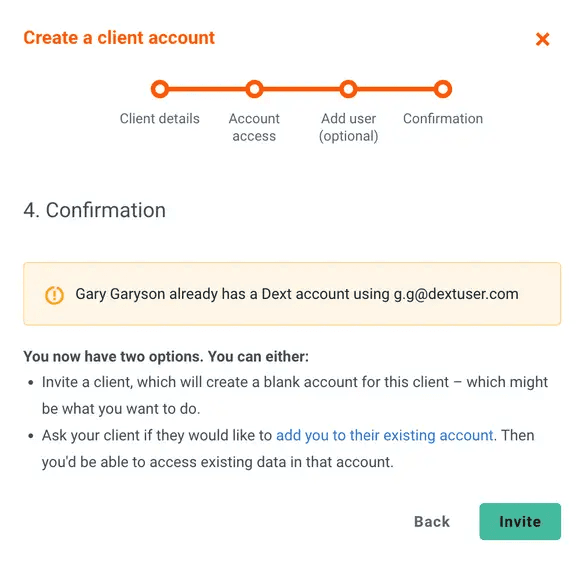Click the g.g@dextuser.com email text

(x=456, y=294)
